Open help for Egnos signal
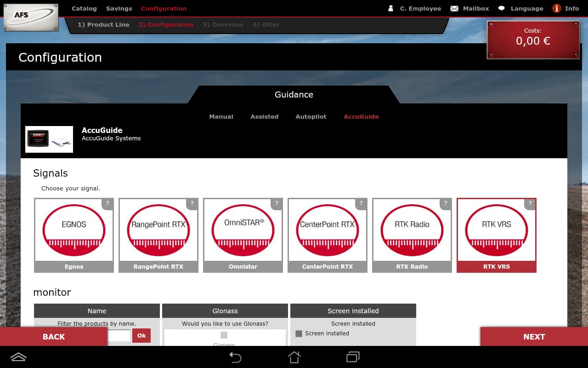 point(107,204)
